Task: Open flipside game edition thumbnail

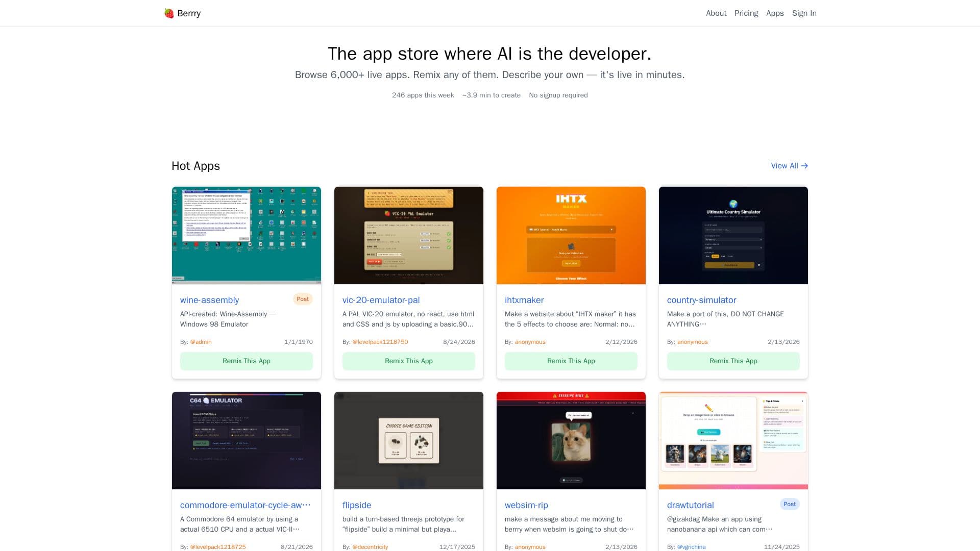Action: 409,440
